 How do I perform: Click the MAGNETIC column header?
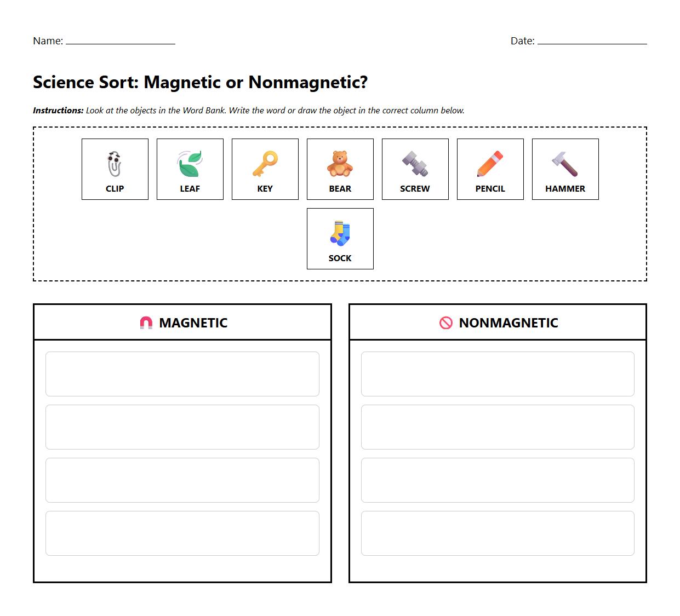[x=192, y=323]
